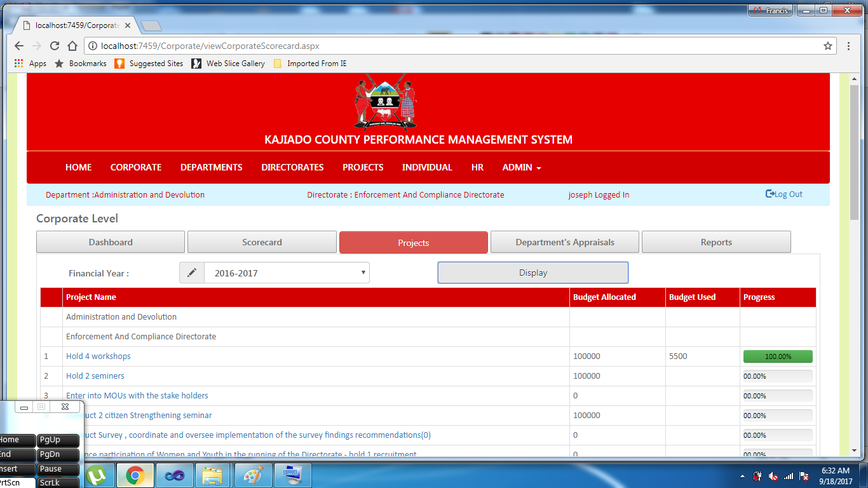The image size is (868, 488).
Task: Open a new browser tab
Action: pyautogui.click(x=151, y=25)
